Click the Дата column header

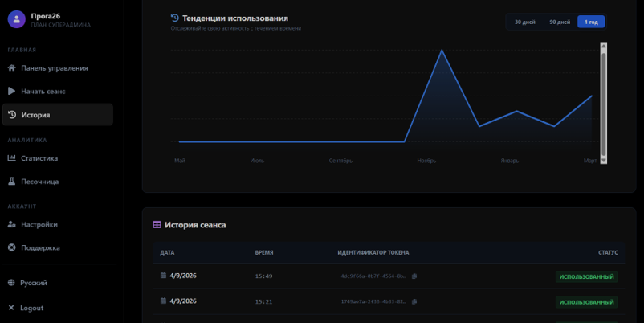click(x=167, y=252)
